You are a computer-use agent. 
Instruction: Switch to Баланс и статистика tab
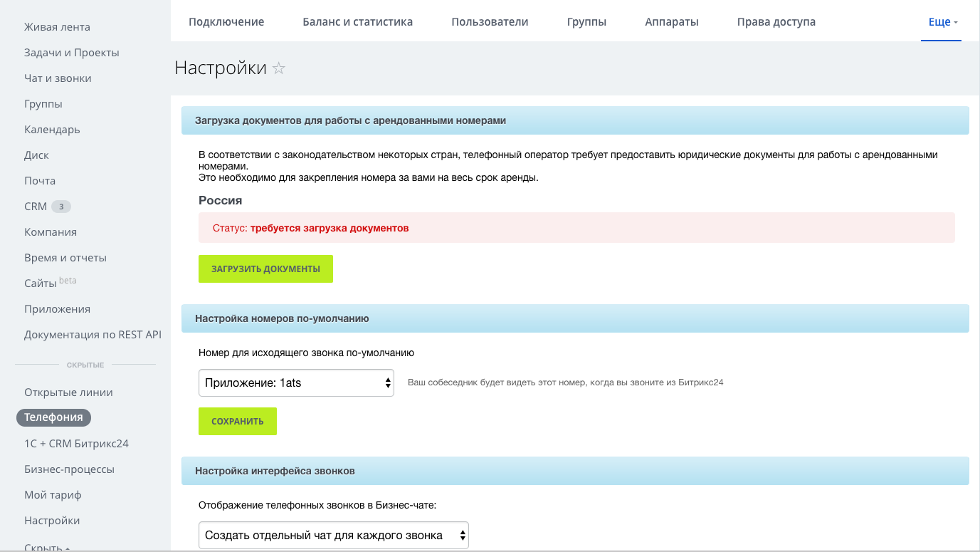pyautogui.click(x=358, y=21)
